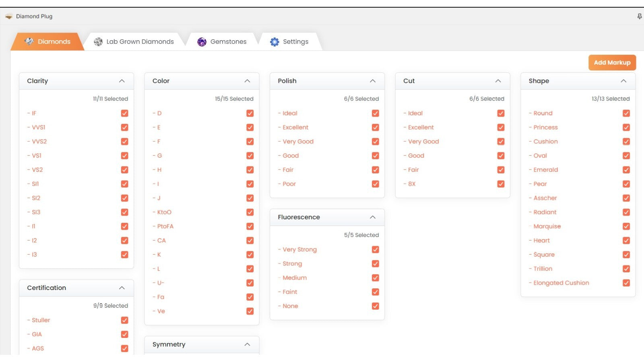This screenshot has height=362, width=644.
Task: Click the 'Trillion' shape label
Action: point(543,269)
